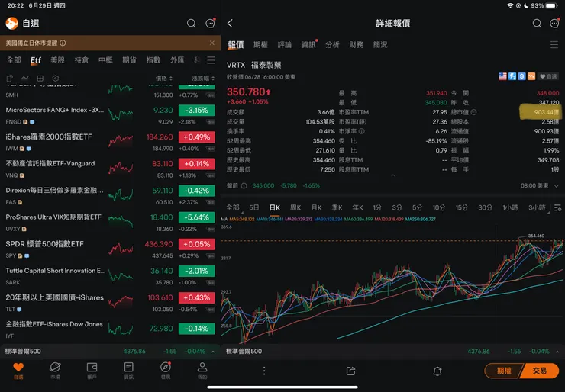Open Tuttle Capital Short Innovation row
565x392 pixels.
(x=110, y=276)
